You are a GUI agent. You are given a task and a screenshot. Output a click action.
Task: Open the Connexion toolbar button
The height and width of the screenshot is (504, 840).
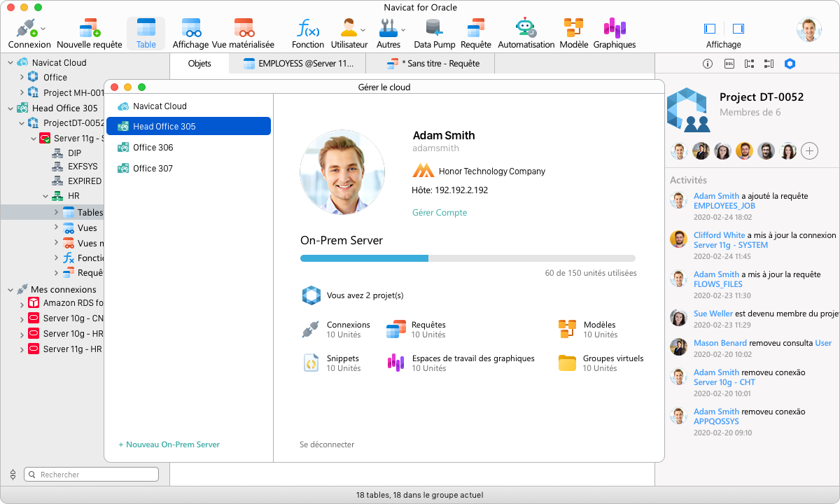click(x=29, y=34)
